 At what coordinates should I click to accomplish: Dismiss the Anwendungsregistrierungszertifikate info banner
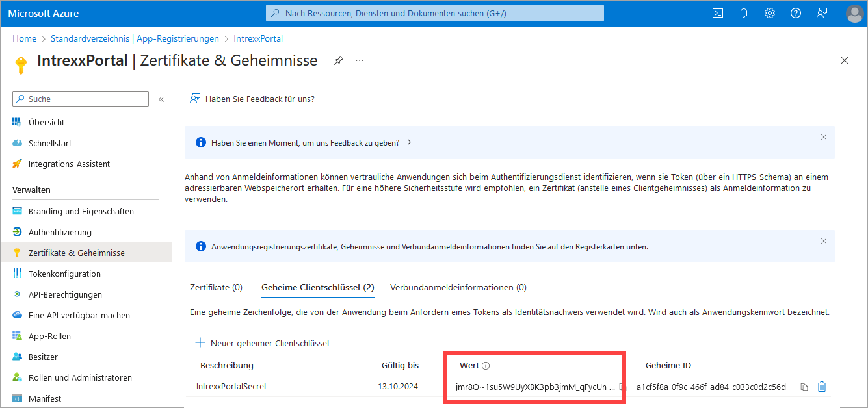pos(824,241)
